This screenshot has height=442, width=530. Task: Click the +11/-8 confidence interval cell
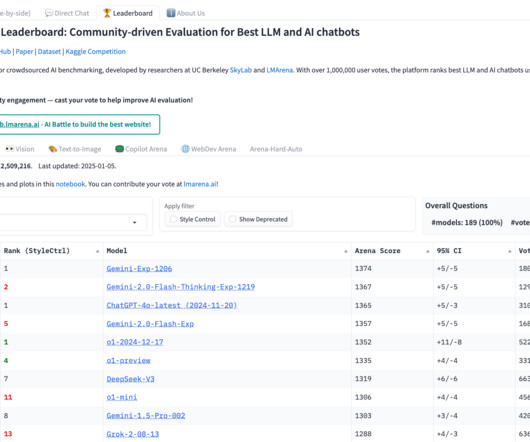(x=449, y=342)
